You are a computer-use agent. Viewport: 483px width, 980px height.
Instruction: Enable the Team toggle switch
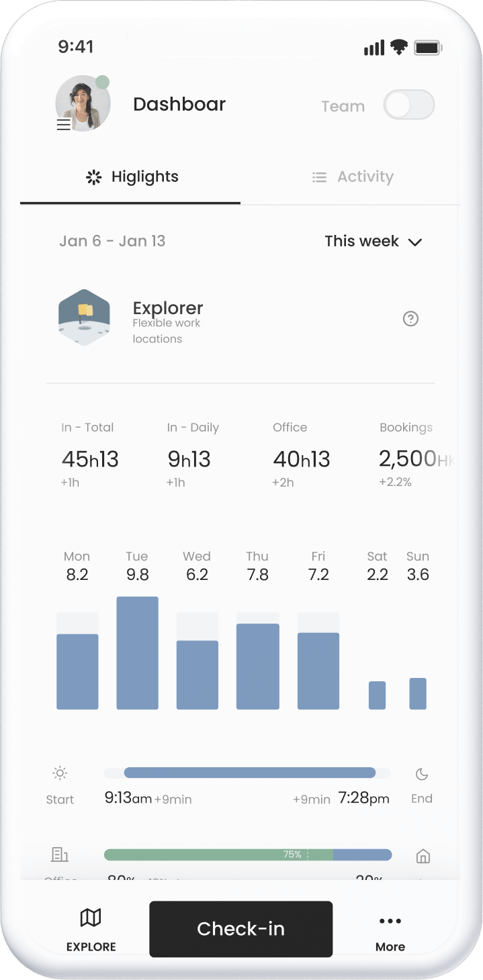(408, 105)
